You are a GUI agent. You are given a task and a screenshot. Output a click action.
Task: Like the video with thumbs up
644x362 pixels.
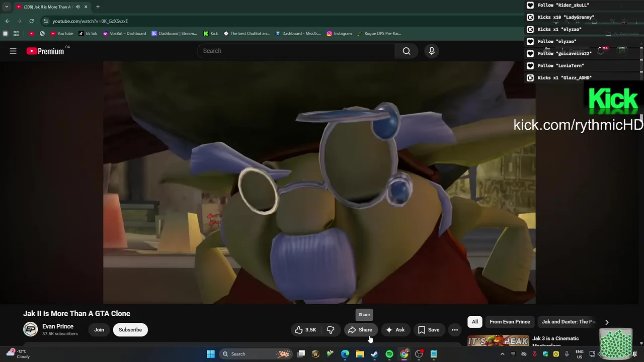click(305, 330)
